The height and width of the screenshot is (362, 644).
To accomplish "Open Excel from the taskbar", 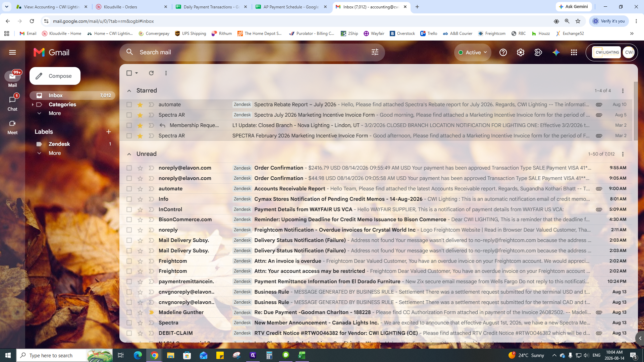I will (x=302, y=355).
